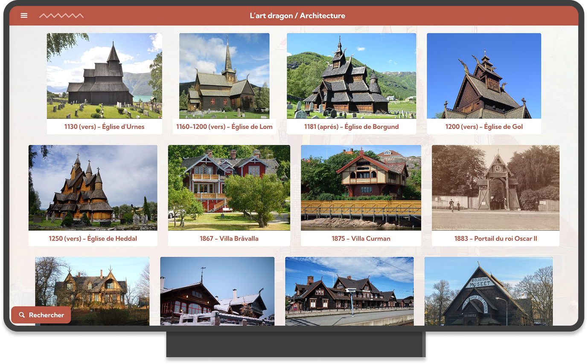
Task: Click the magnifying glass search icon
Action: [x=22, y=315]
